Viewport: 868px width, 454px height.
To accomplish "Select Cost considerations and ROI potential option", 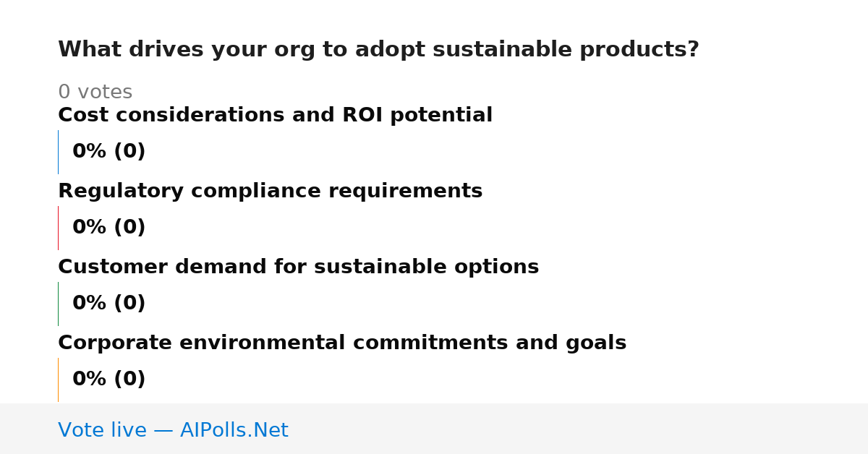I will point(275,115).
